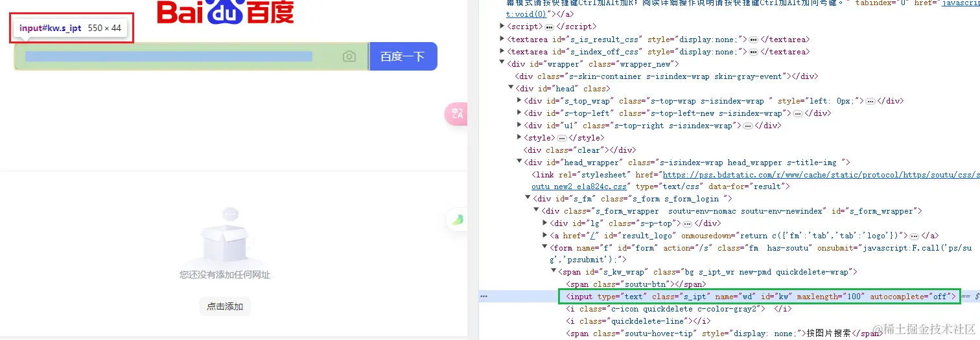This screenshot has height=340, width=980.
Task: Click ellipsis badge in s_top_wrap div row
Action: coord(870,101)
